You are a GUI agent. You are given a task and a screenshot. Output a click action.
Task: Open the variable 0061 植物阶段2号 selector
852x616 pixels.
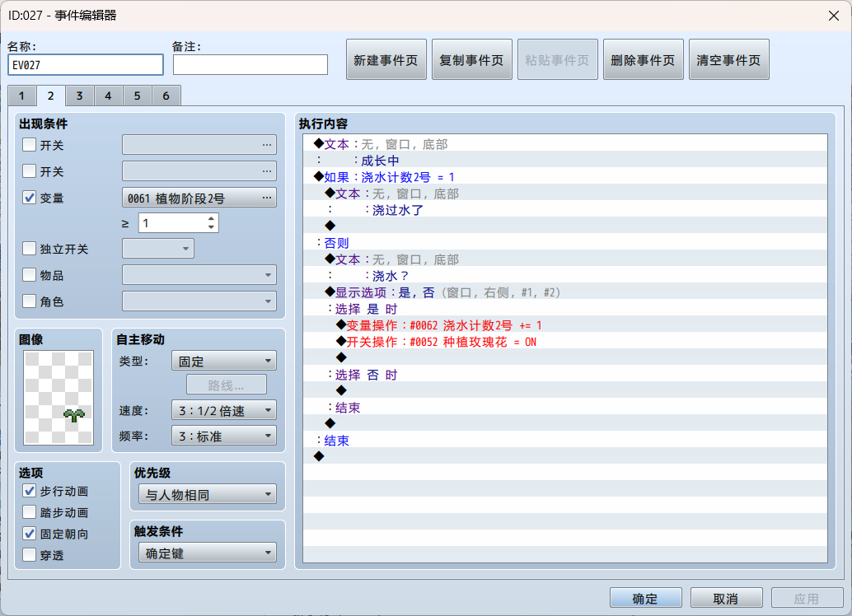[199, 198]
